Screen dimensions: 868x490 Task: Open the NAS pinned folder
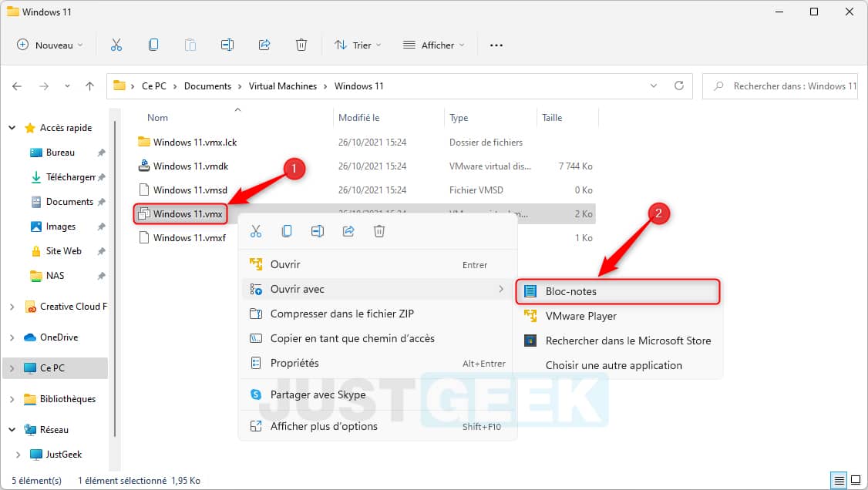(55, 275)
